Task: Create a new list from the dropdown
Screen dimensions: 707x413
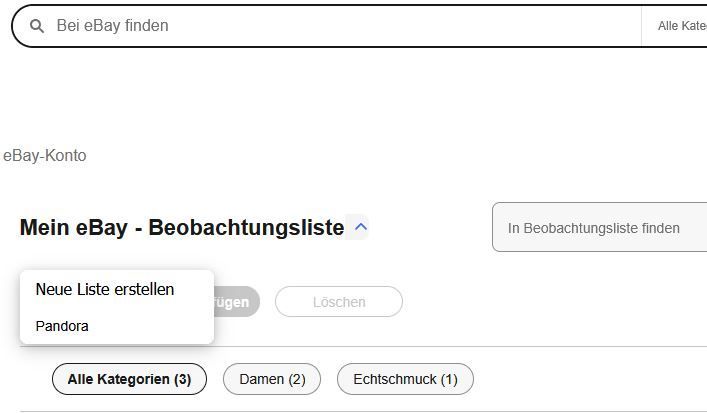Action: 105,289
